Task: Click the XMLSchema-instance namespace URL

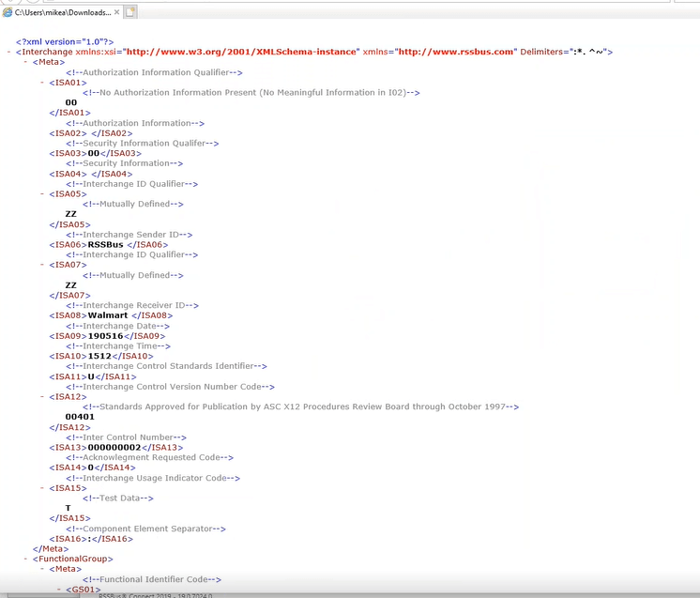Action: 241,52
